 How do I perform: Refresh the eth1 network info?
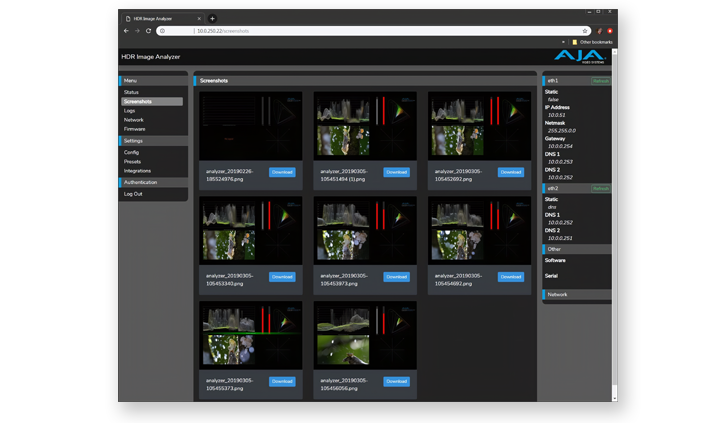[x=600, y=80]
